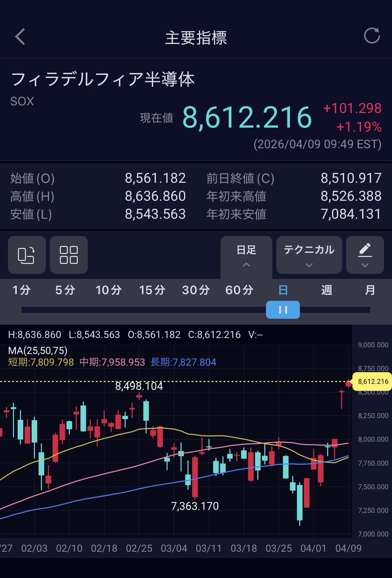Screen dimensions: 392x578
Task: Click the MA(25,50,75) indicator label
Action: (38, 351)
